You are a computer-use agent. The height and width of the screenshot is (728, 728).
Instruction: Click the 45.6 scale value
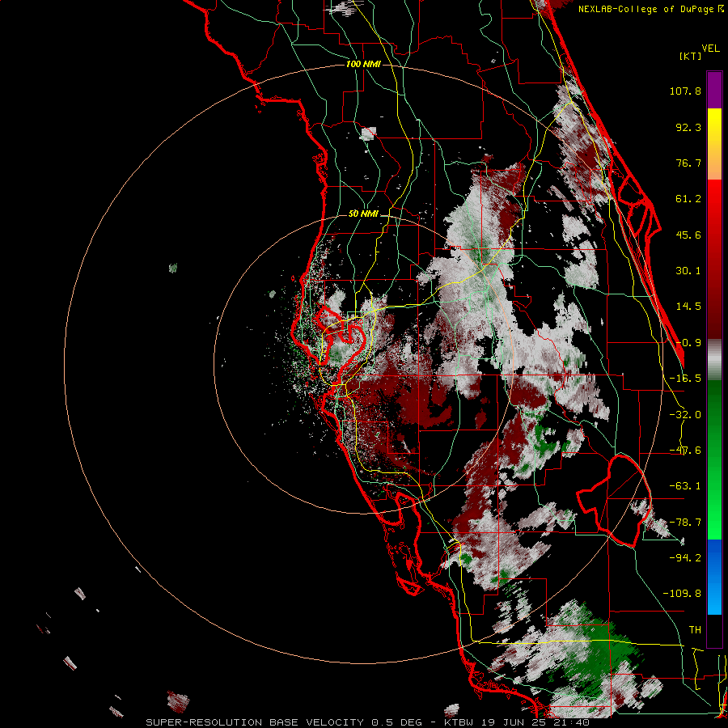tap(688, 235)
